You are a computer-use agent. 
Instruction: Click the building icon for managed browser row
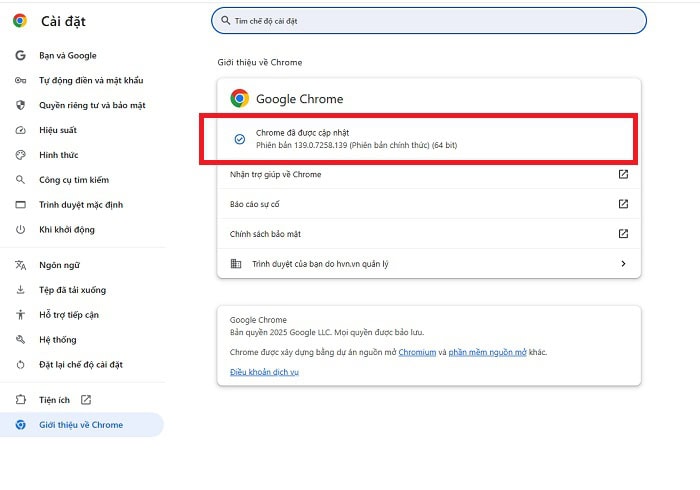click(x=236, y=264)
